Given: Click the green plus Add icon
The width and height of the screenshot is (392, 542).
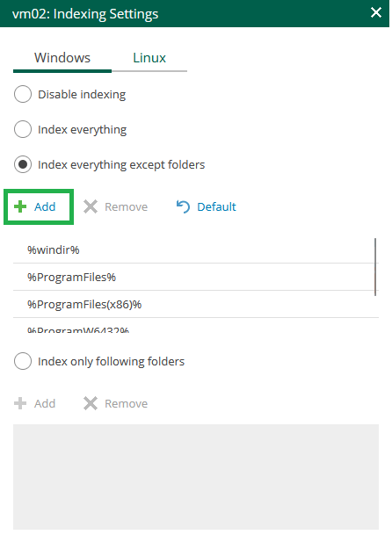Looking at the screenshot, I should pos(20,206).
